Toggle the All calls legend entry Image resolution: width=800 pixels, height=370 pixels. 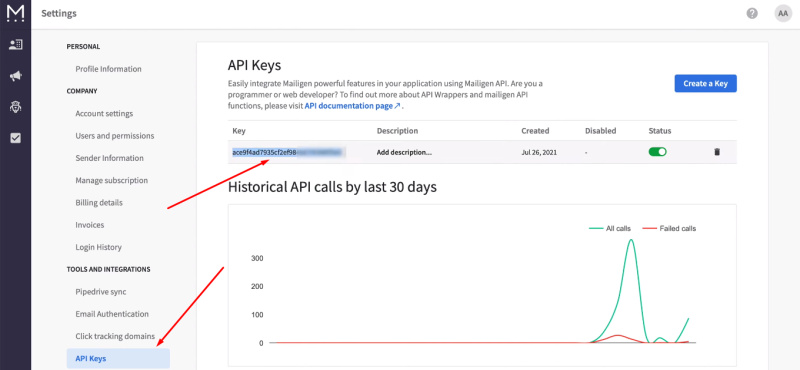(610, 229)
